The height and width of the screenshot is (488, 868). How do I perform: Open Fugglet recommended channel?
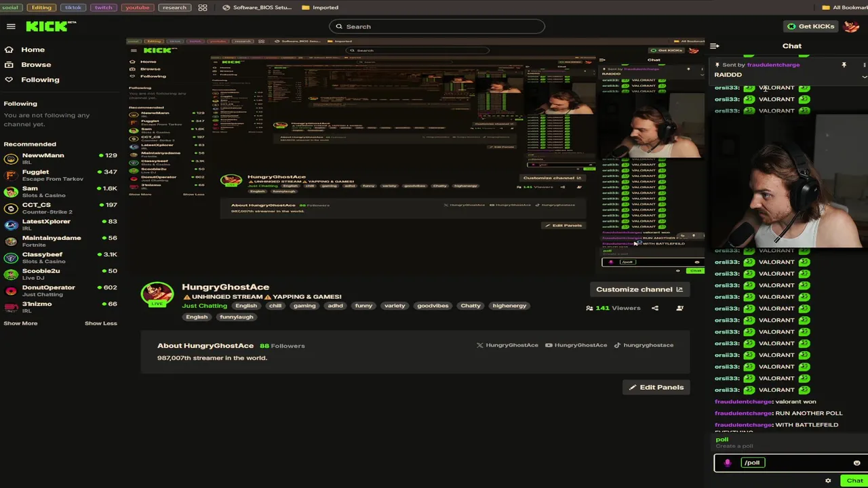click(60, 175)
